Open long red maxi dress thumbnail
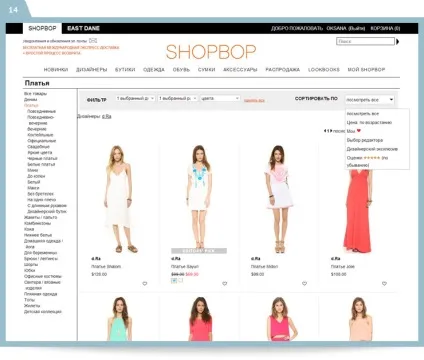Viewport: 424px width, 360px height. [358, 210]
